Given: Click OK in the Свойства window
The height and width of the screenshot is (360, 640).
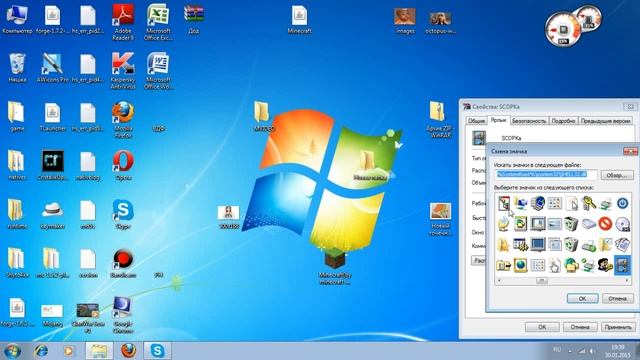Looking at the screenshot, I should click(542, 327).
